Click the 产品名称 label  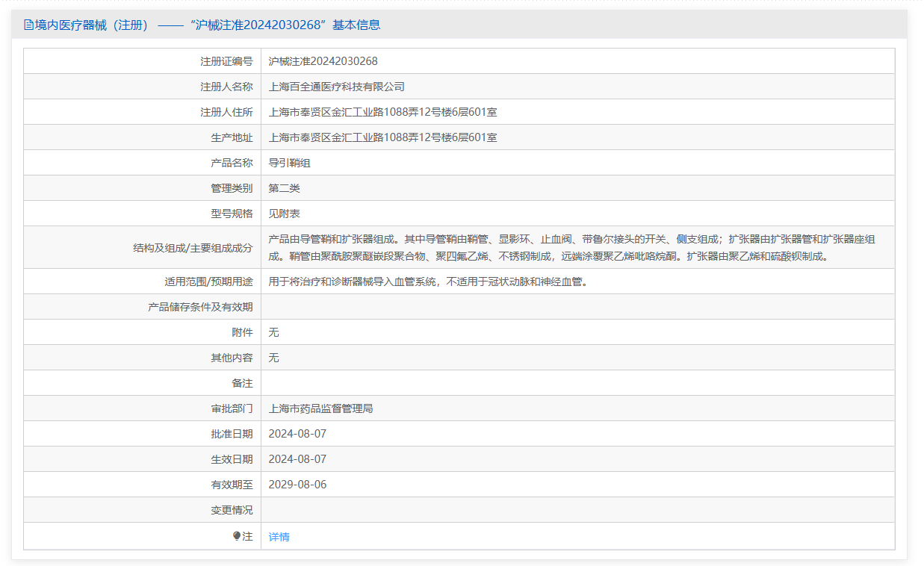232,163
